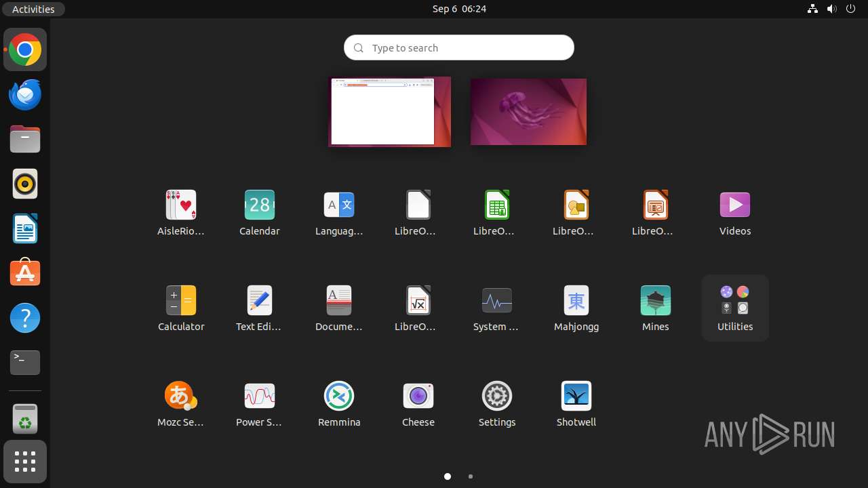The height and width of the screenshot is (488, 868).
Task: Launch Thunderbird Mail from the dock
Action: [25, 94]
